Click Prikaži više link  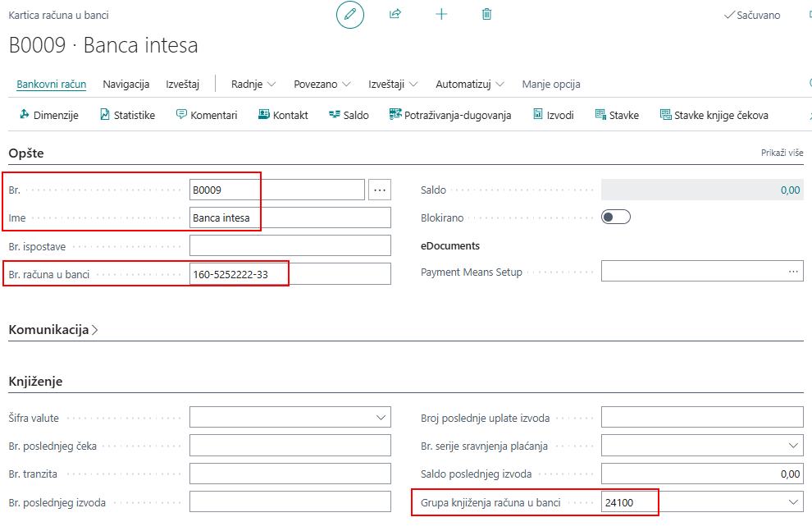[x=782, y=153]
